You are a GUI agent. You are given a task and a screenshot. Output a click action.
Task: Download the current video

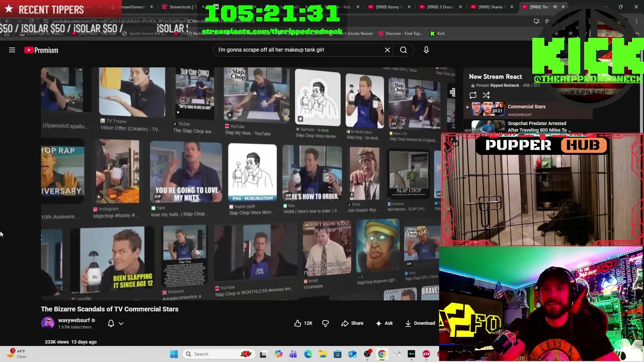[420, 323]
